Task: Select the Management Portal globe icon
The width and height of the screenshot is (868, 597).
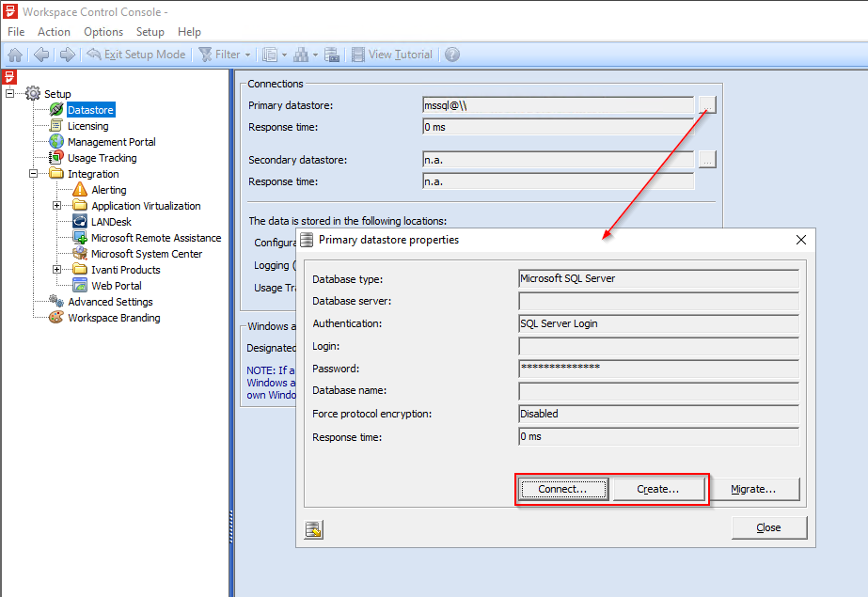Action: 55,141
